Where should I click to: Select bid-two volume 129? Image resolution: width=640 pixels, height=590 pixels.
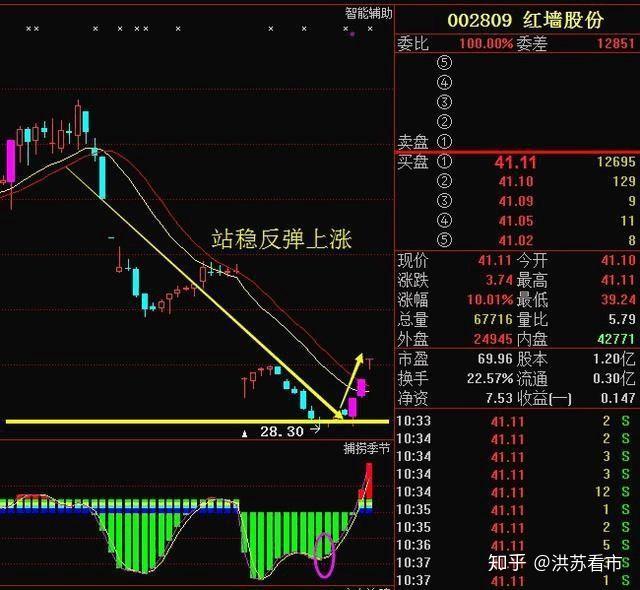[x=624, y=182]
